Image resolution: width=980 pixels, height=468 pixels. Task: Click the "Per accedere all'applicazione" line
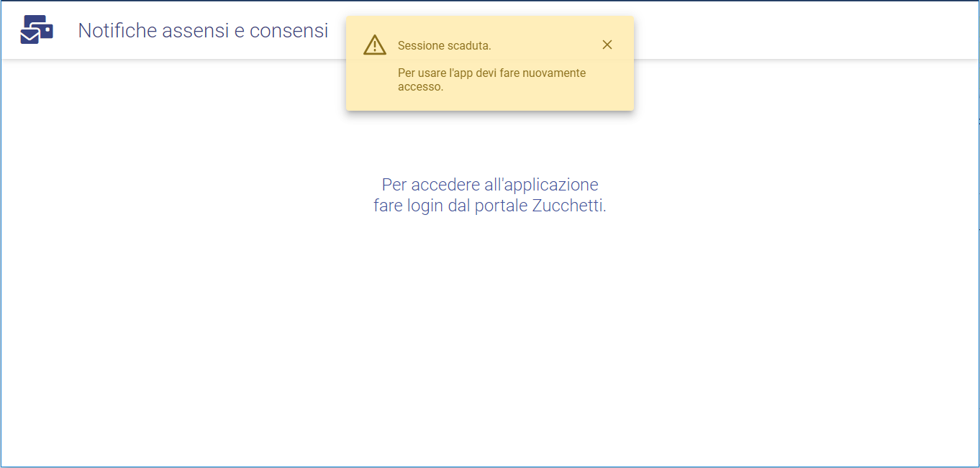pos(490,185)
